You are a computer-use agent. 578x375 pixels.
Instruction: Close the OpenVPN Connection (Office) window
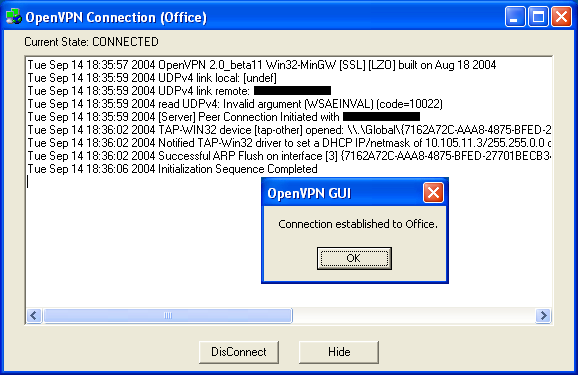tap(561, 17)
